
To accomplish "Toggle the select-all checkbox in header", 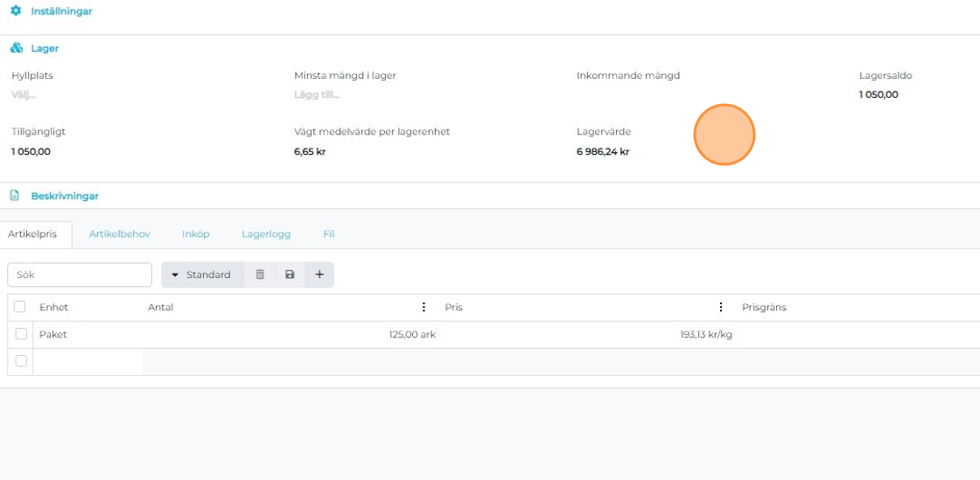I will 20,307.
